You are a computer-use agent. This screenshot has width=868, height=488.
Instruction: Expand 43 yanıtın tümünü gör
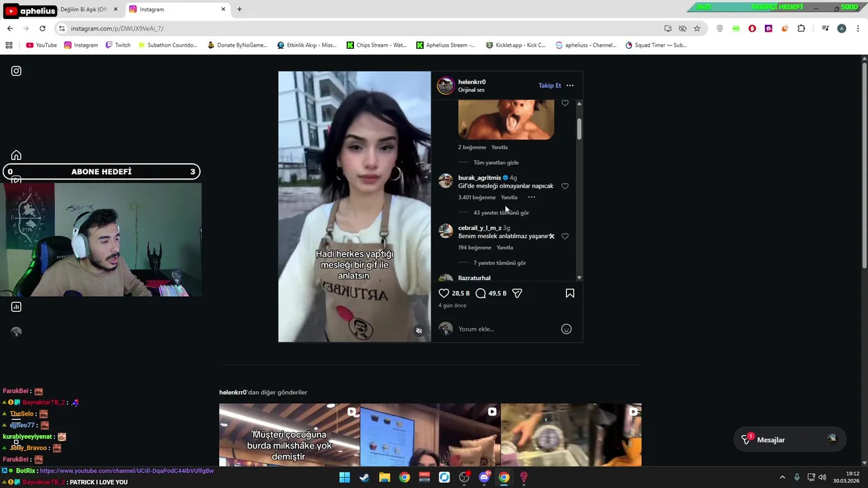501,213
